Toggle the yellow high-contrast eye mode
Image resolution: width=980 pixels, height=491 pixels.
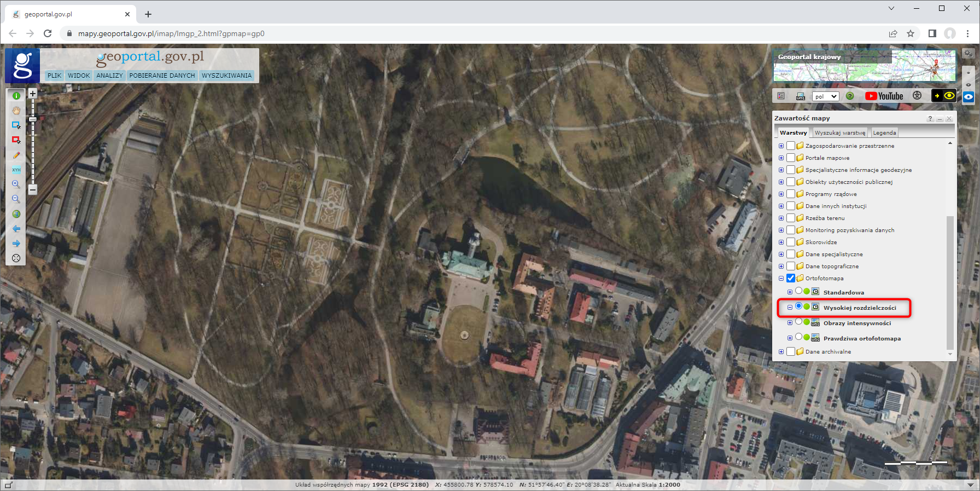pyautogui.click(x=944, y=96)
